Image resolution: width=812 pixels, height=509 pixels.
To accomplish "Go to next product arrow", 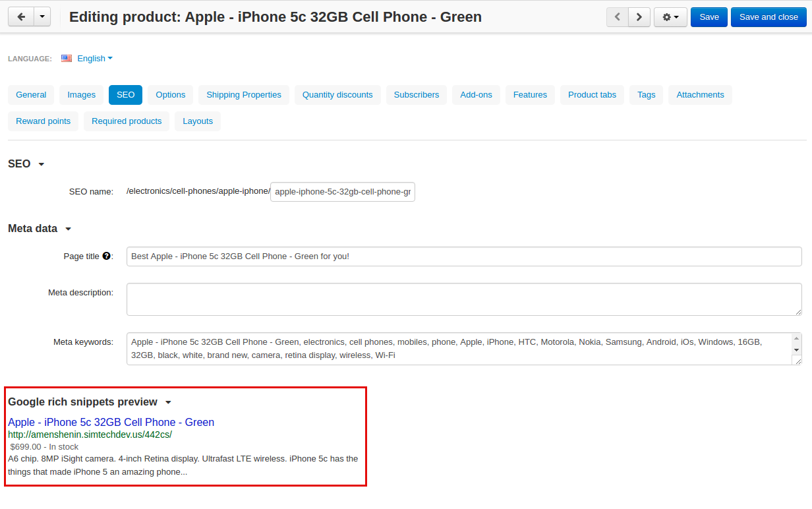I will (x=639, y=17).
